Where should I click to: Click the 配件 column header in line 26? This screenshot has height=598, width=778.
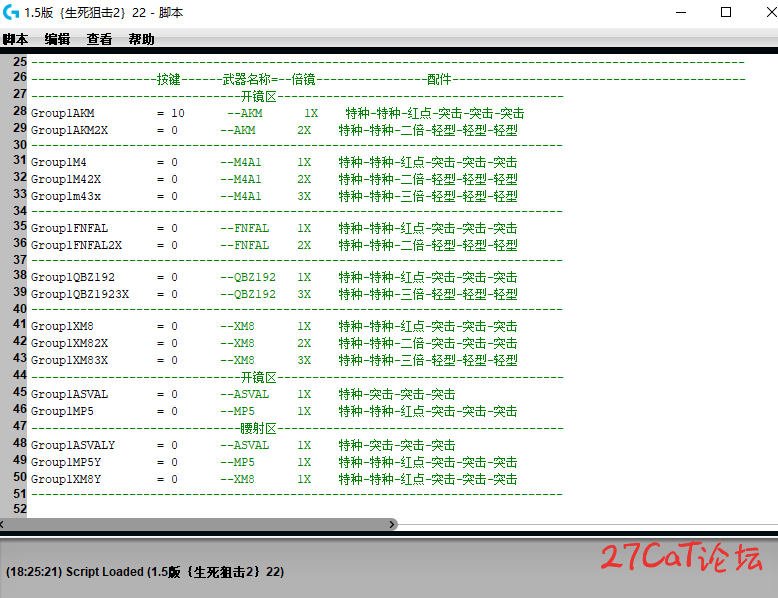[439, 79]
